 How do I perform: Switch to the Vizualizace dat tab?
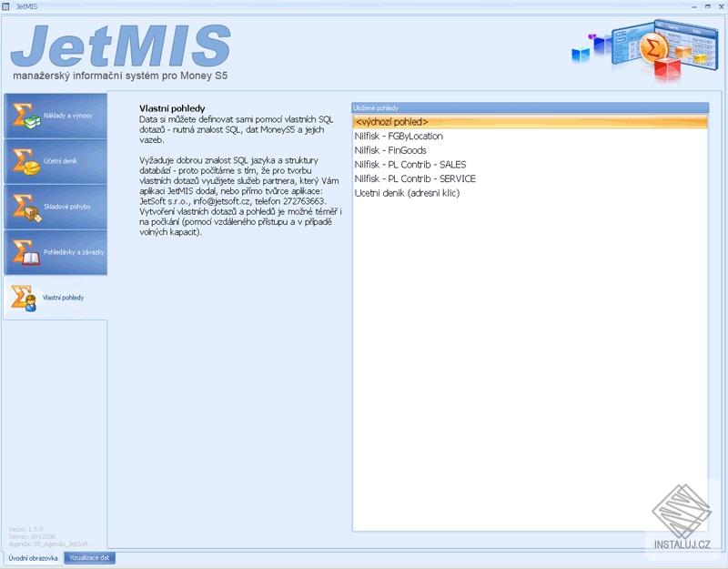point(89,558)
